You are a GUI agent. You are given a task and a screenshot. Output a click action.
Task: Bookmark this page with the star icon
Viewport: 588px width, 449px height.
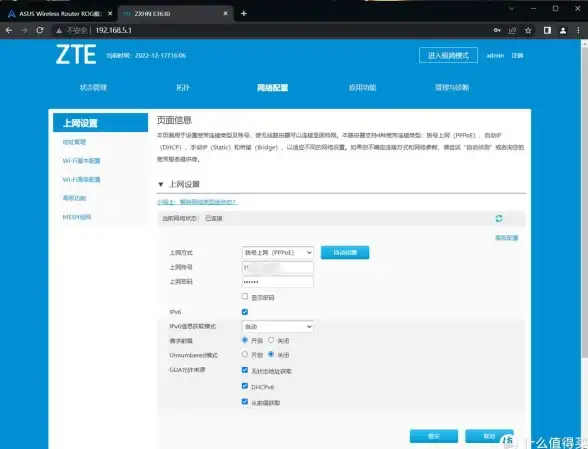click(x=528, y=30)
